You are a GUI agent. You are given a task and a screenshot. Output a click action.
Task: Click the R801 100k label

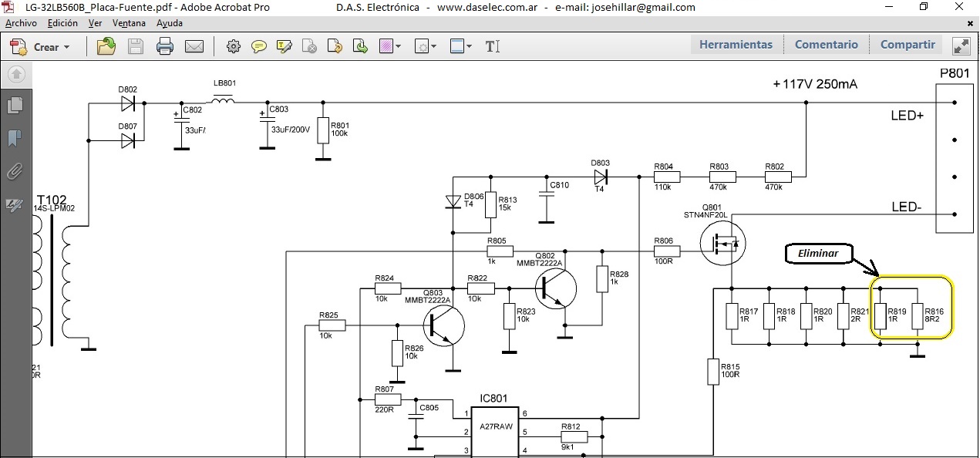pos(339,129)
